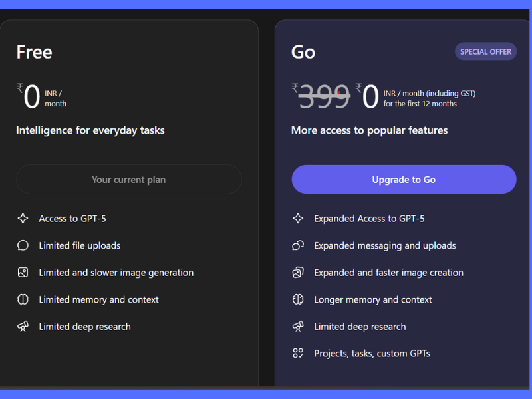Screen dimensions: 532x399
Task: Click the image icon for slower image generation
Action: pos(23,273)
